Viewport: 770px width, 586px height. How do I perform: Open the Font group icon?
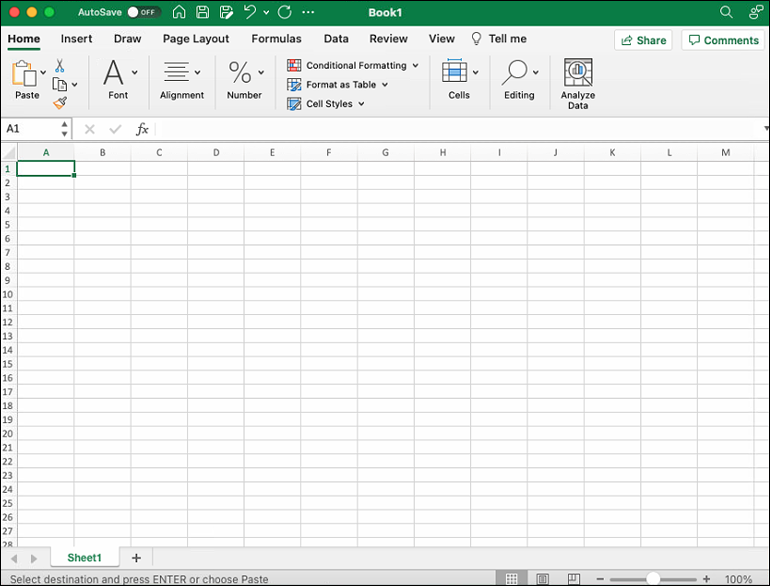(113, 72)
